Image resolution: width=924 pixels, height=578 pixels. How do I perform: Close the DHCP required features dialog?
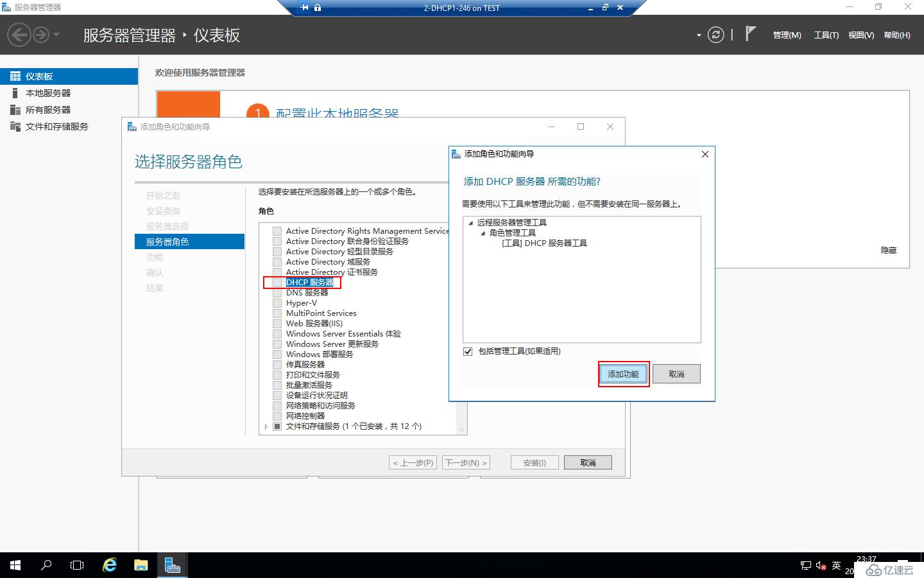click(705, 154)
